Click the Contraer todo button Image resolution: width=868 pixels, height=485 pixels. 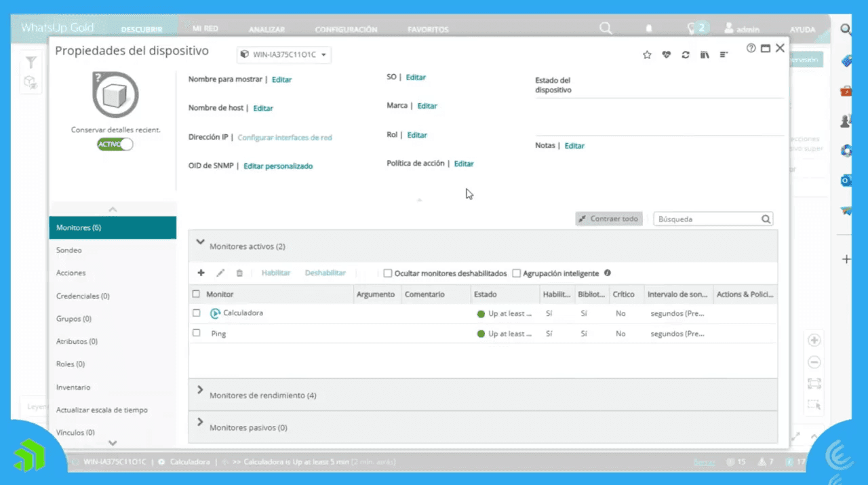(608, 219)
